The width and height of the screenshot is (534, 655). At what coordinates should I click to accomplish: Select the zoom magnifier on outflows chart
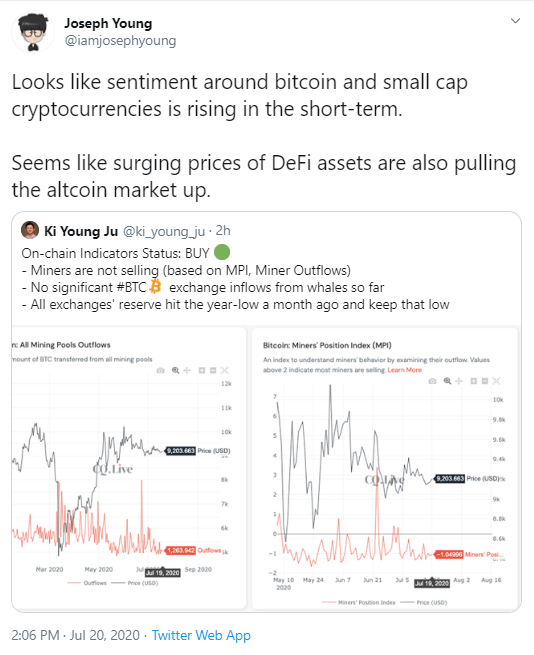click(x=175, y=370)
